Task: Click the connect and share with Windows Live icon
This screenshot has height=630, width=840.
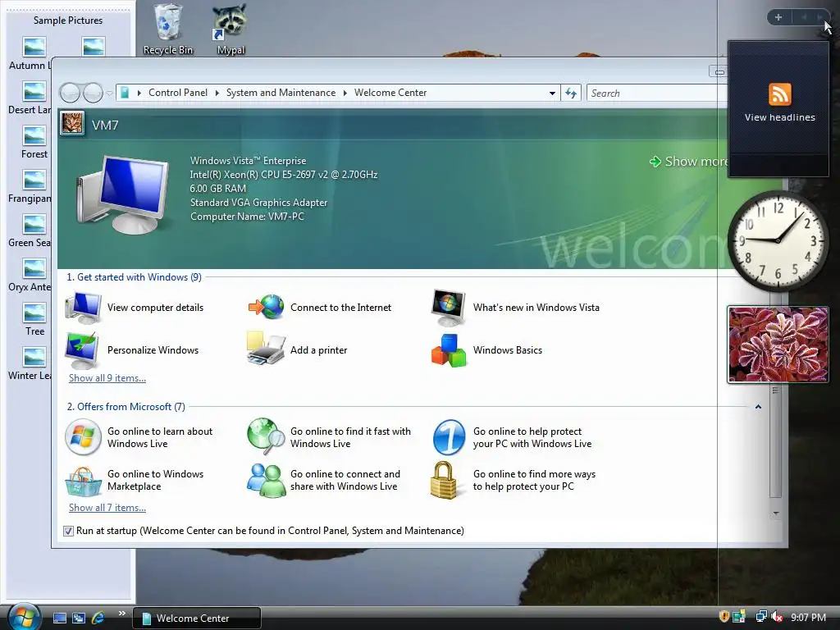Action: coord(267,480)
